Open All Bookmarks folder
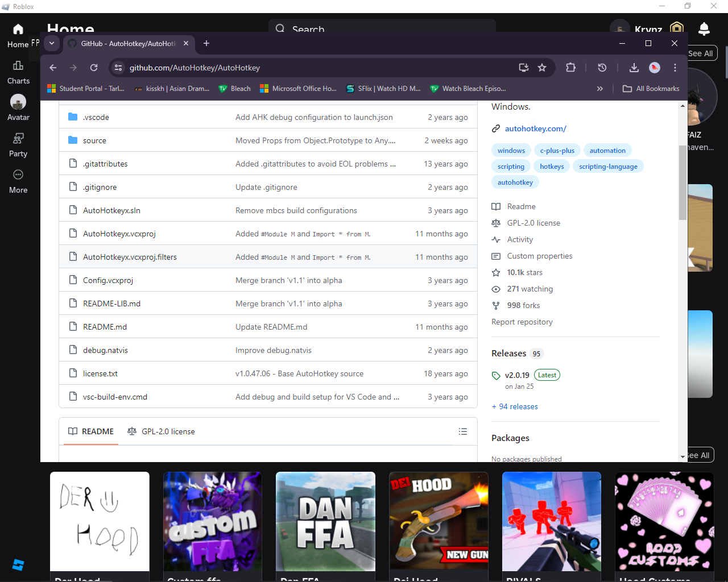The height and width of the screenshot is (582, 728). tap(651, 89)
